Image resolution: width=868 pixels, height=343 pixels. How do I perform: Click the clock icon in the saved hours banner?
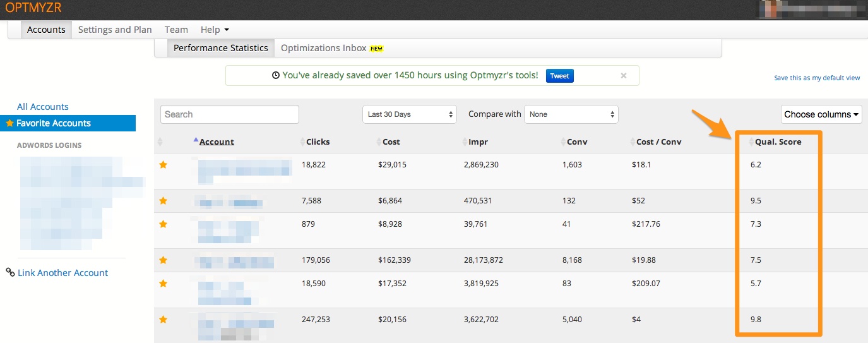tap(275, 75)
